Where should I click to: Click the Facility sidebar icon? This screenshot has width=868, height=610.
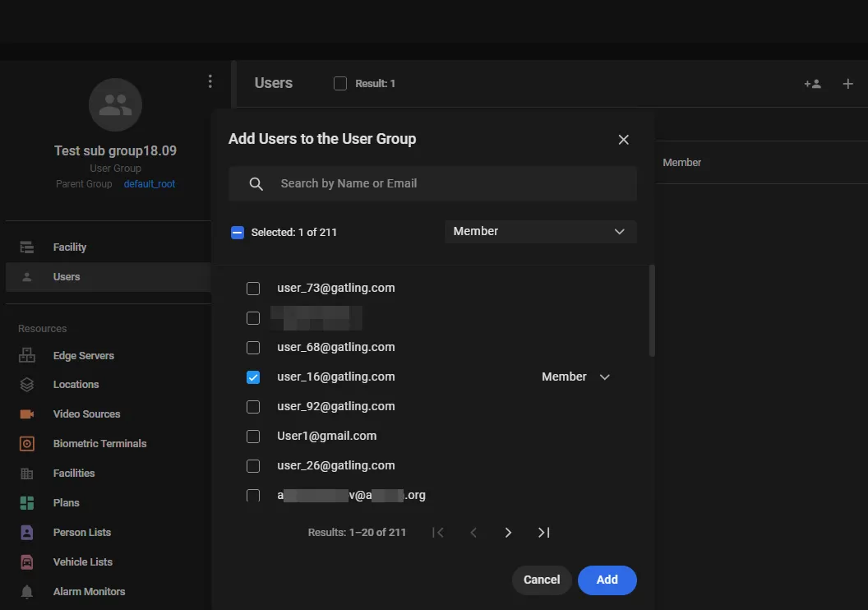26,247
